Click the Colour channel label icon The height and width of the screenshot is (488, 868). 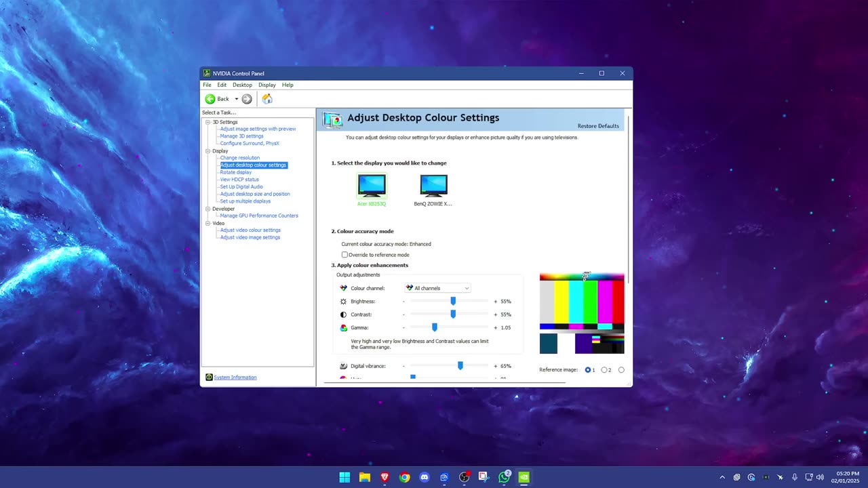pos(344,288)
